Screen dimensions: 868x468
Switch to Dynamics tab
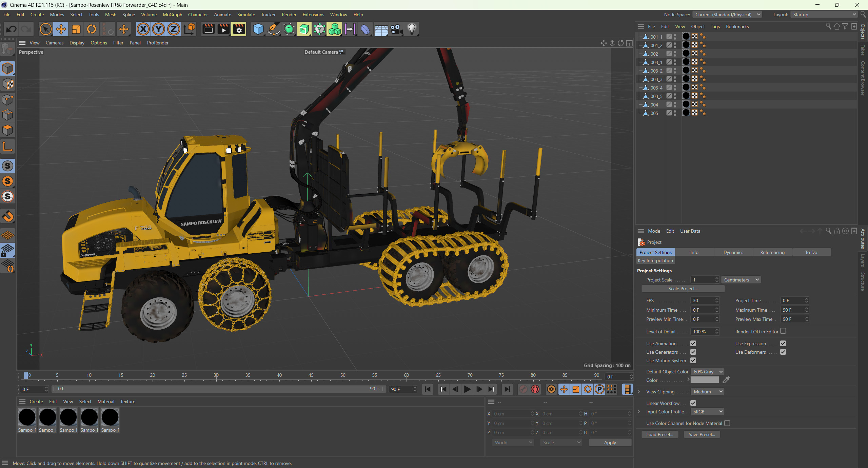(733, 252)
